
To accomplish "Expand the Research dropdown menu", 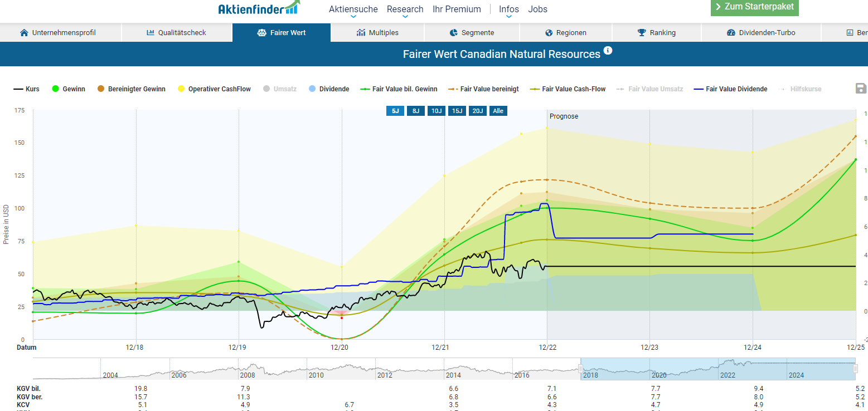I will pyautogui.click(x=405, y=9).
